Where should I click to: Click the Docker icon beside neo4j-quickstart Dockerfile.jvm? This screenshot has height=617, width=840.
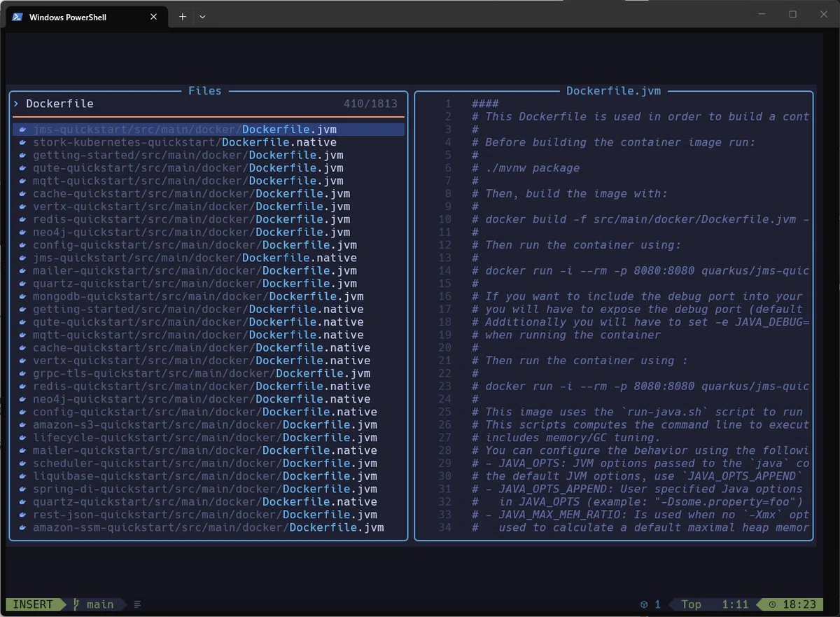coord(23,233)
